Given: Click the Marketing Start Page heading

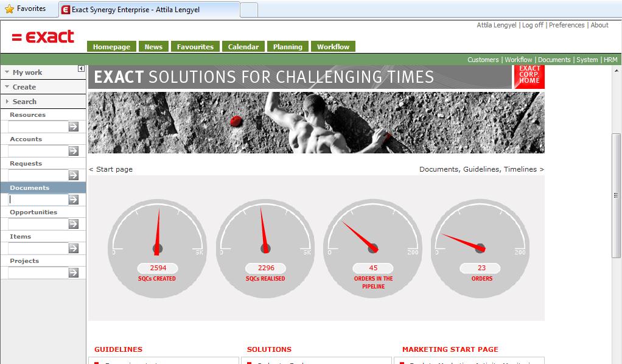Looking at the screenshot, I should point(450,349).
